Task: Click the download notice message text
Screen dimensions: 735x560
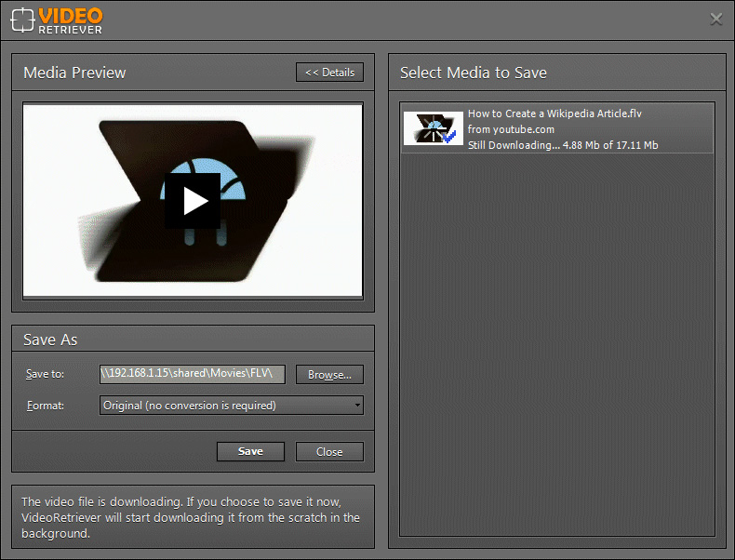Action: tap(191, 517)
